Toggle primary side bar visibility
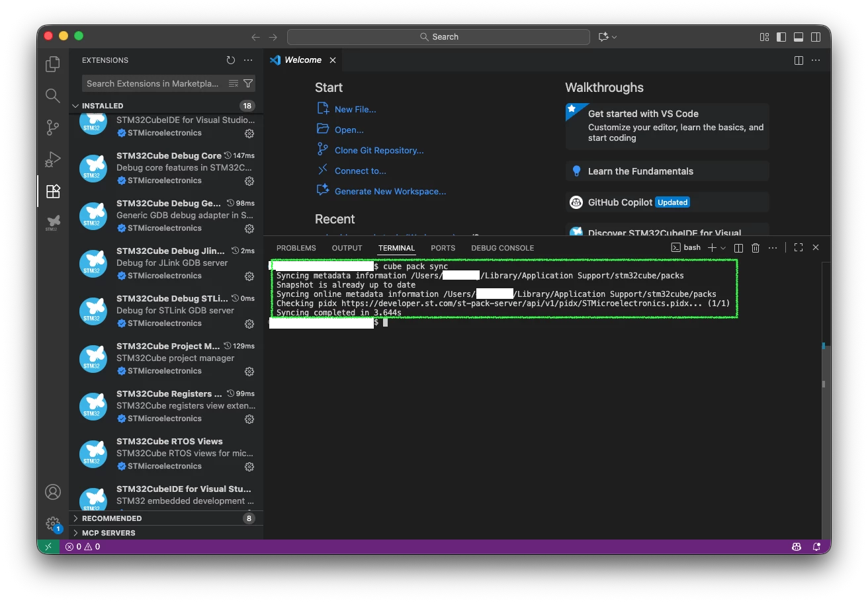This screenshot has width=868, height=603. [781, 37]
